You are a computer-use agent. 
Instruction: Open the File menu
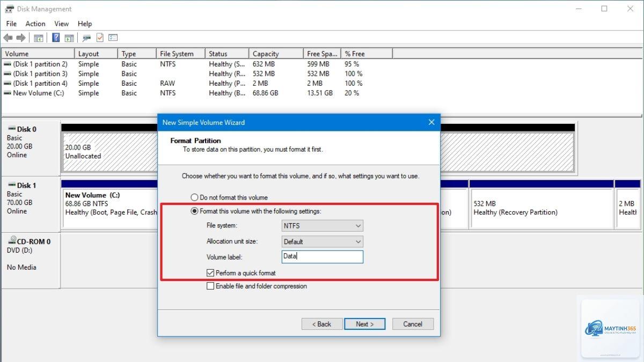tap(11, 24)
